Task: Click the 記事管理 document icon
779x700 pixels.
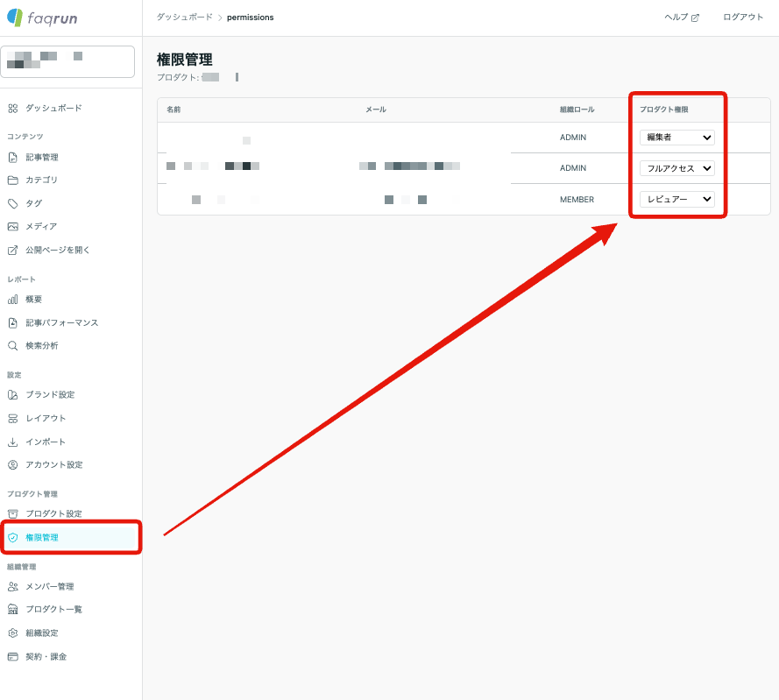Action: pos(13,158)
